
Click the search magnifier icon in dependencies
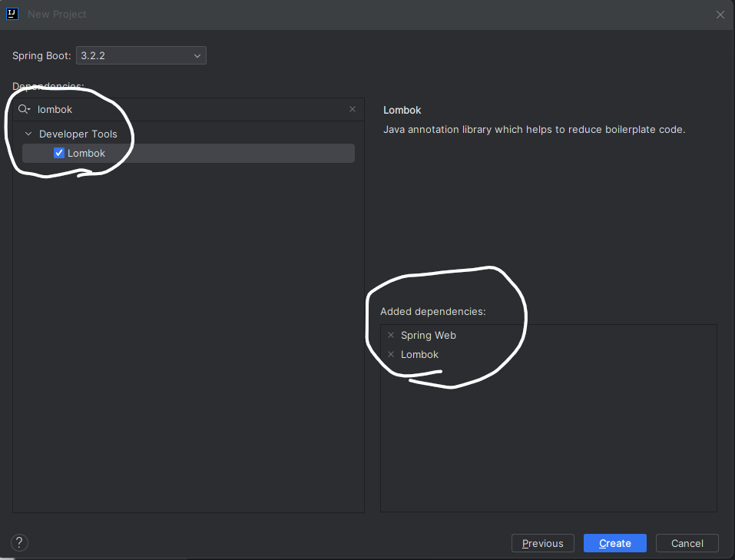pyautogui.click(x=24, y=109)
